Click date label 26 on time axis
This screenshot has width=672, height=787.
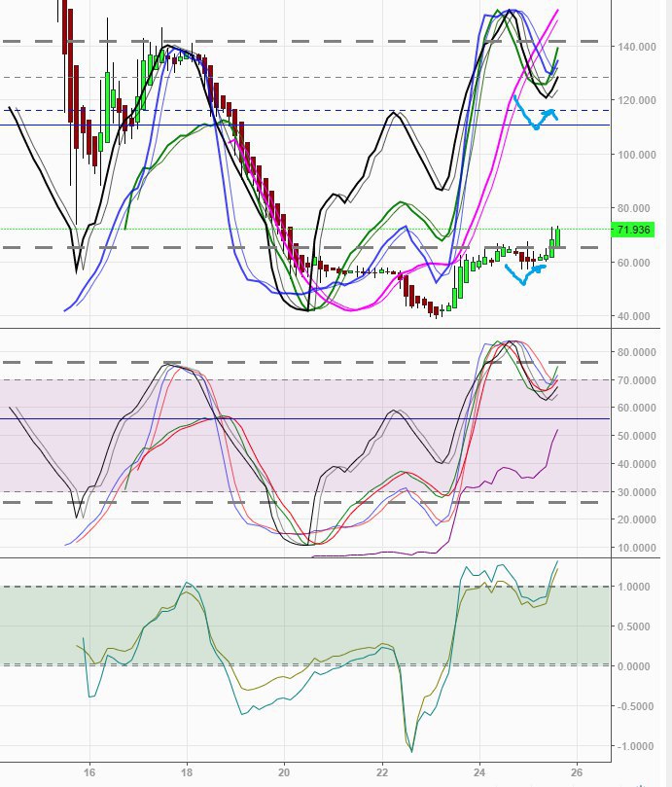(x=577, y=772)
